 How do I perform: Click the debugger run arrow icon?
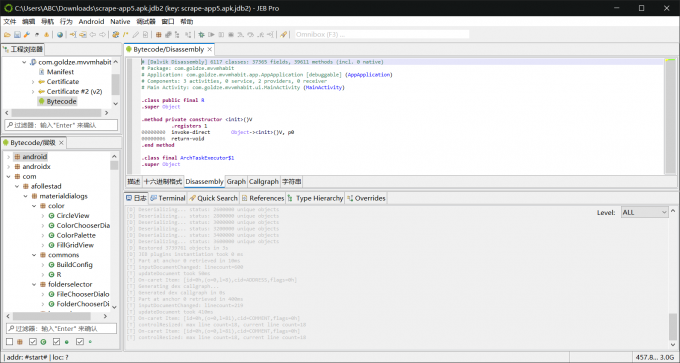pyautogui.click(x=211, y=35)
